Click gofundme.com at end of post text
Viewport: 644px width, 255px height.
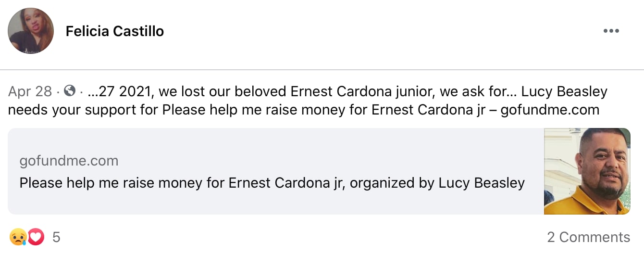pos(550,110)
